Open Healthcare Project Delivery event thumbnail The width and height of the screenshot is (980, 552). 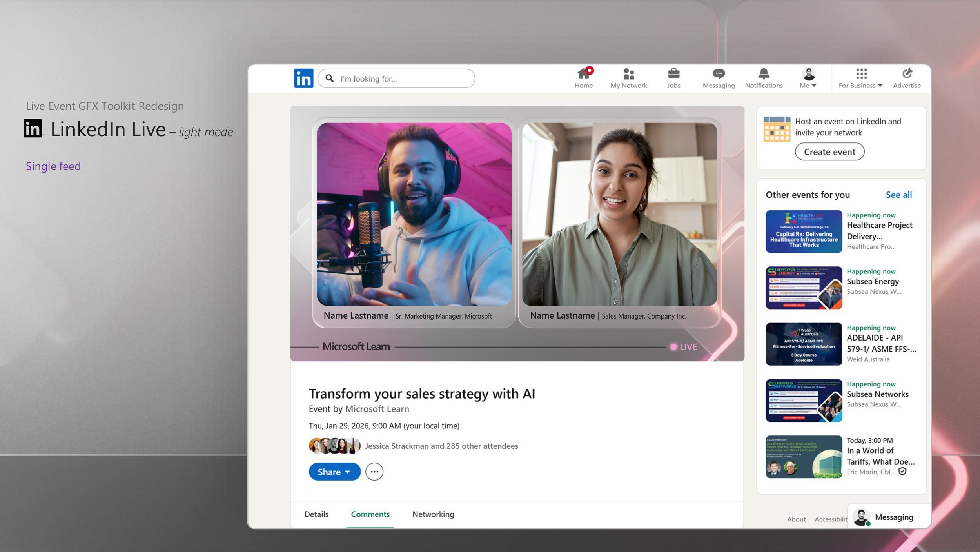pyautogui.click(x=804, y=231)
